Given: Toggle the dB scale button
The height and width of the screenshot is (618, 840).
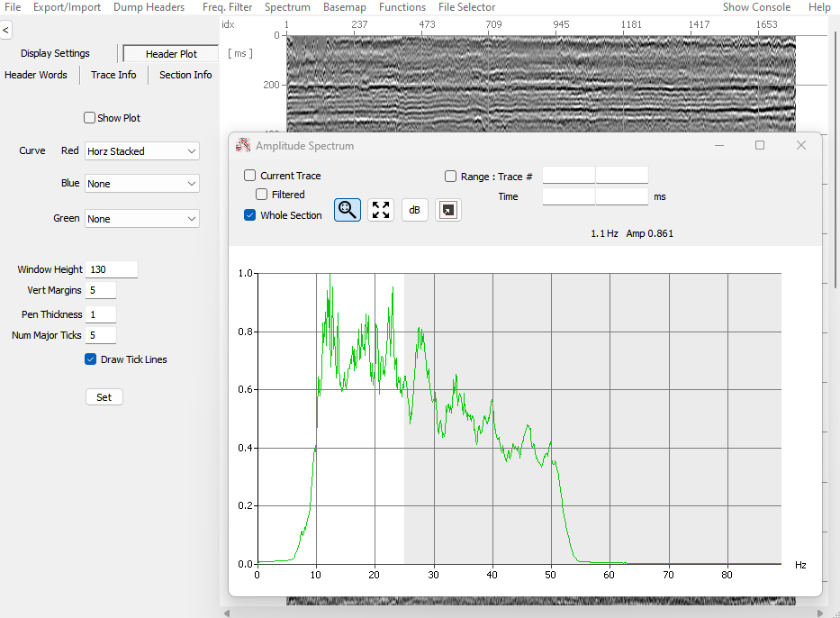Looking at the screenshot, I should [414, 210].
